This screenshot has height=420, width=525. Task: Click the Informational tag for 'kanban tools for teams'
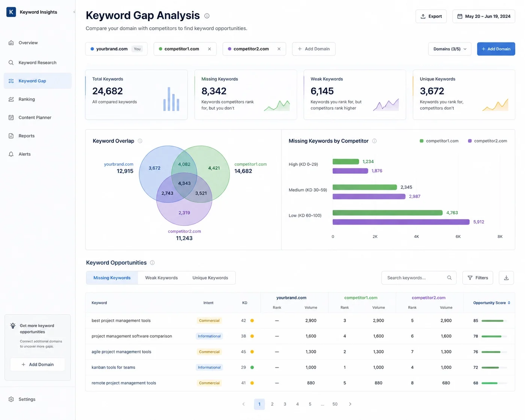tap(209, 368)
